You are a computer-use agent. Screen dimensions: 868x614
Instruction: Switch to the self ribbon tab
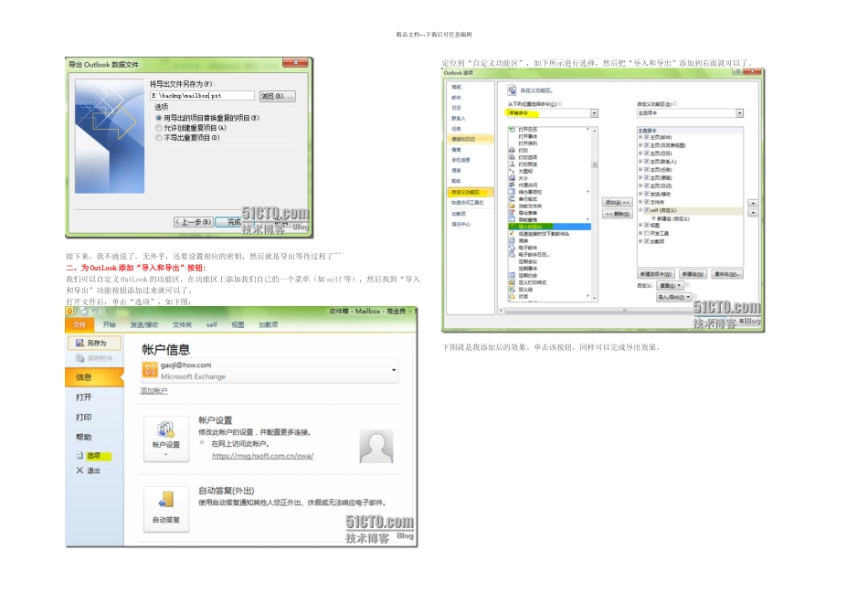211,325
